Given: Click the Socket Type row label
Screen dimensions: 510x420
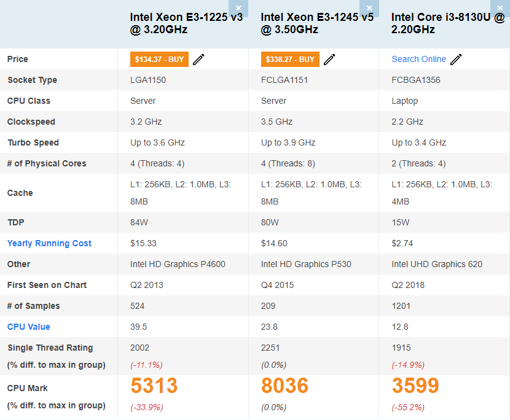Looking at the screenshot, I should (x=33, y=80).
